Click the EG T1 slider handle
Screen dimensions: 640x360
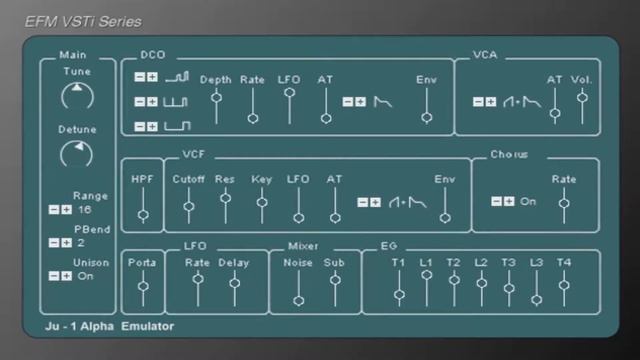click(x=400, y=294)
